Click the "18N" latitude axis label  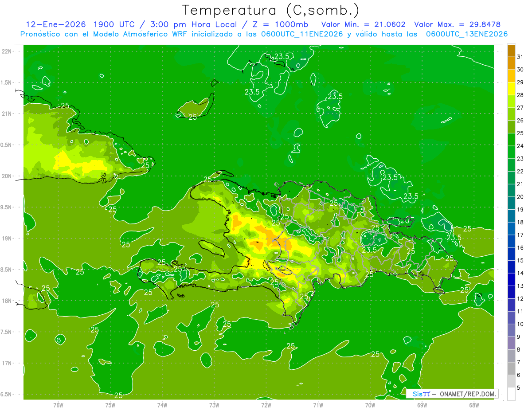pyautogui.click(x=7, y=301)
